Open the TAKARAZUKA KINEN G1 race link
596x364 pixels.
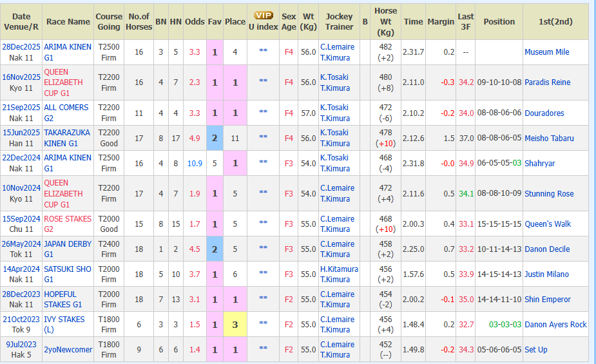tap(67, 138)
